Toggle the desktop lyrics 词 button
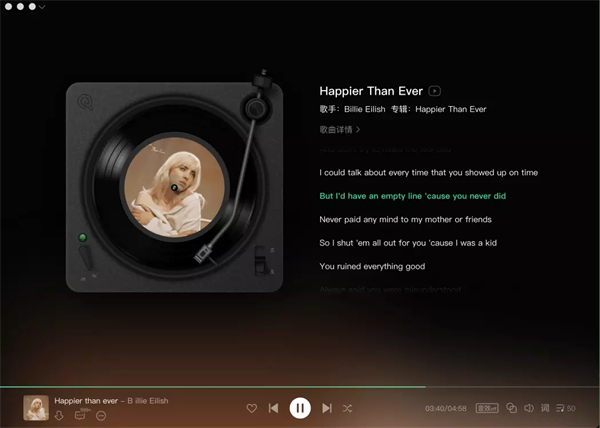Screen dimensions: 600x428 [x=545, y=408]
